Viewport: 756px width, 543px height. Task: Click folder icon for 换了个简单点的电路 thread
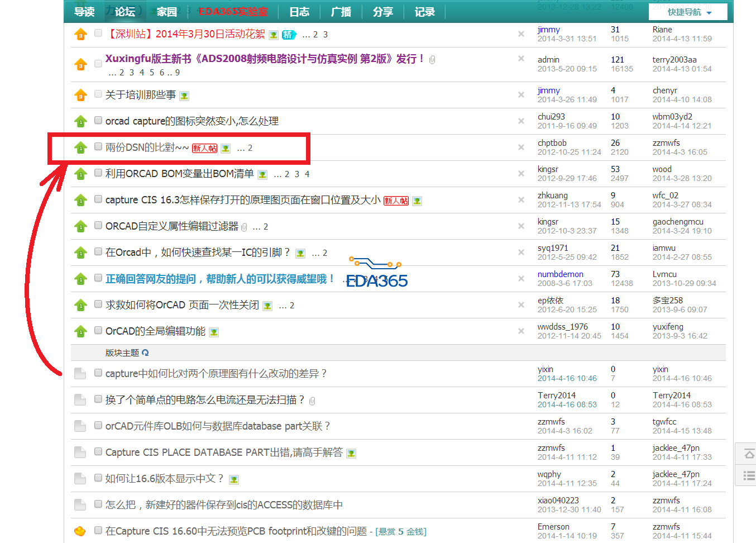80,399
